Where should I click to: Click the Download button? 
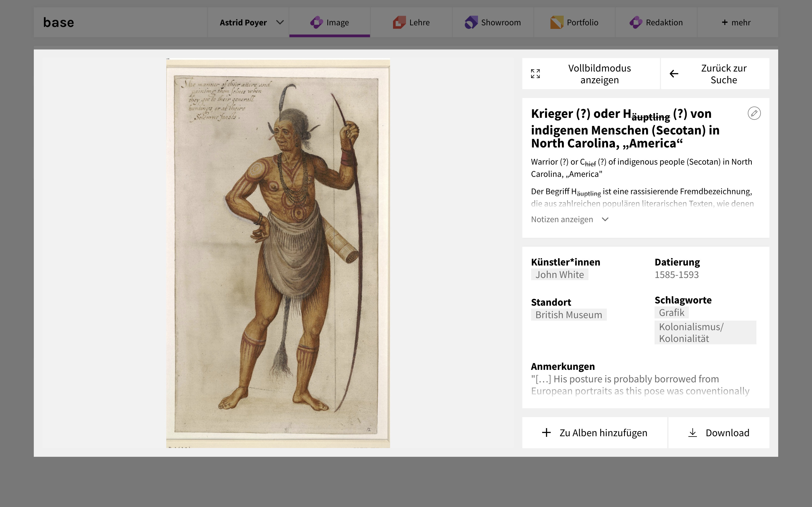(x=719, y=433)
